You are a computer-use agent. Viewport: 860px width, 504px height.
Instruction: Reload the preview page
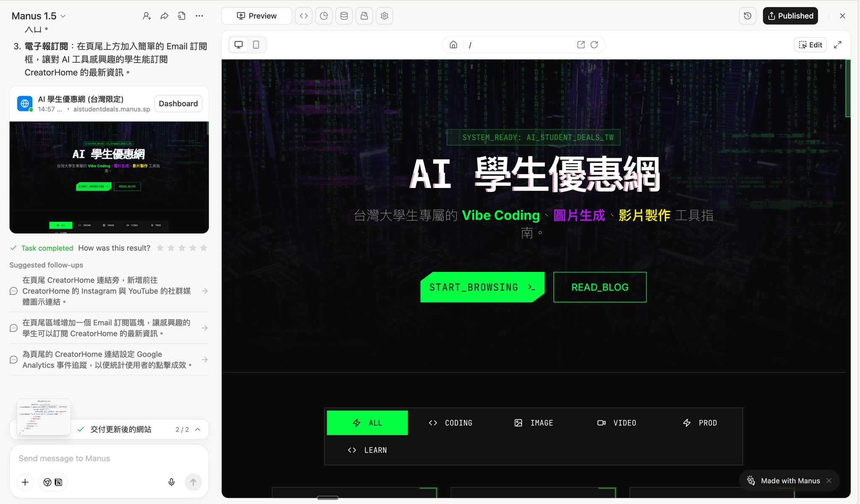tap(594, 45)
